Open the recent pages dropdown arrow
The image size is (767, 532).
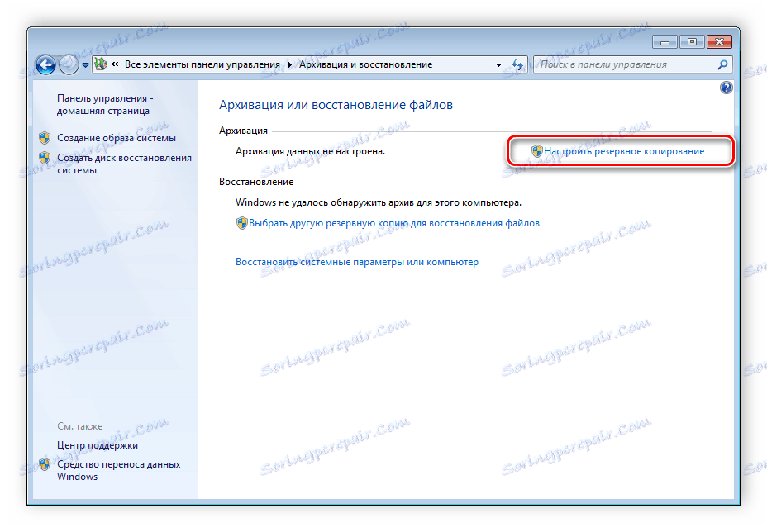(85, 64)
